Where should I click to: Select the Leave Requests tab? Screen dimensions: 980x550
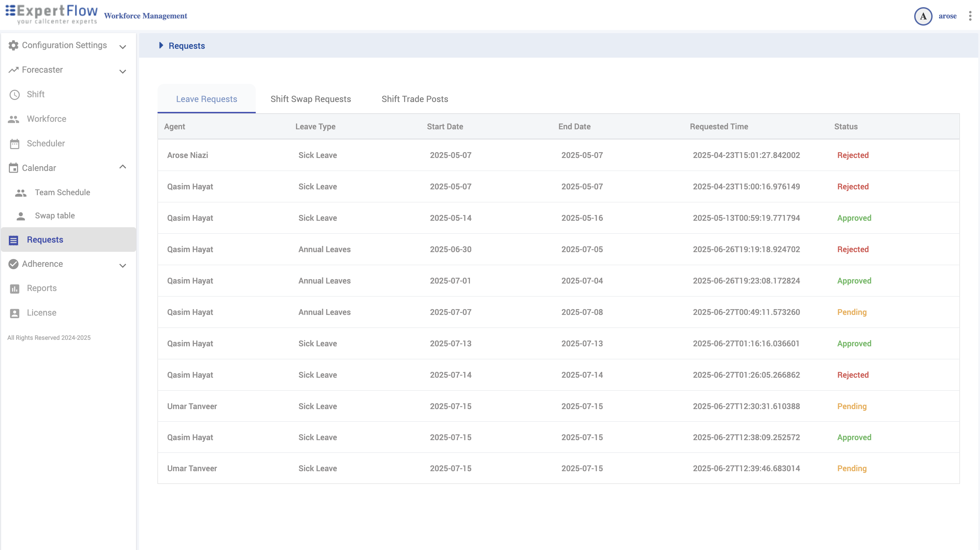pos(206,99)
